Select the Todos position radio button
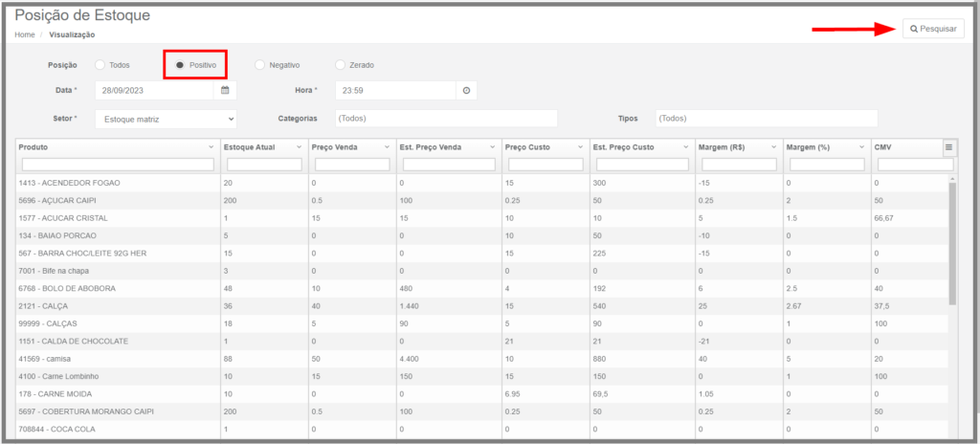This screenshot has height=444, width=980. [100, 64]
